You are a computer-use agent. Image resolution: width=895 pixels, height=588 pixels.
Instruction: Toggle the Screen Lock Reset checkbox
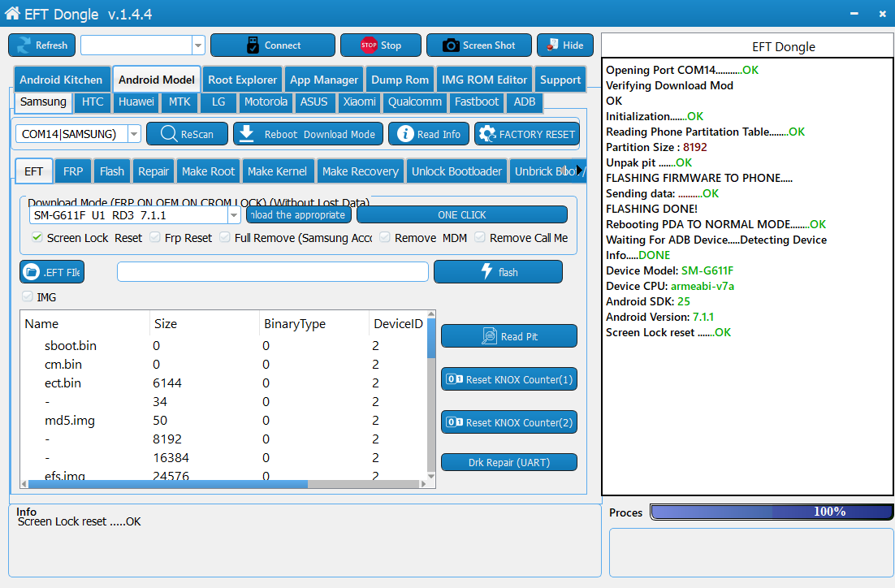click(x=37, y=237)
